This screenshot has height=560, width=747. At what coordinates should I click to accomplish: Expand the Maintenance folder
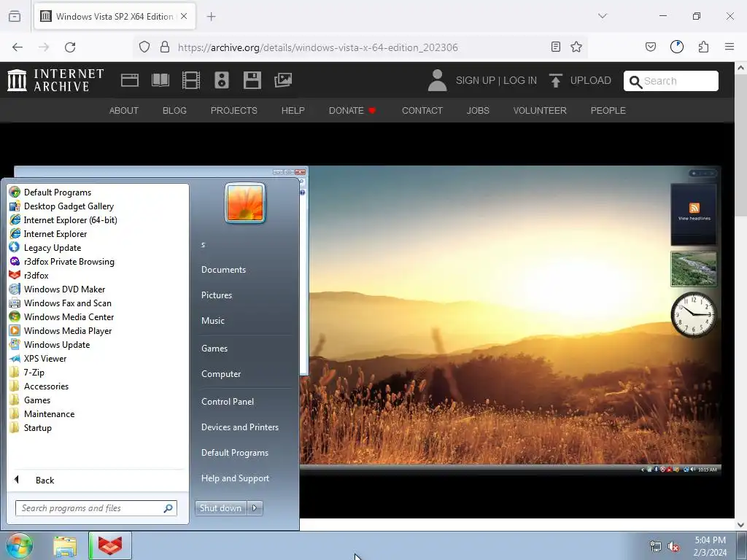click(98, 414)
